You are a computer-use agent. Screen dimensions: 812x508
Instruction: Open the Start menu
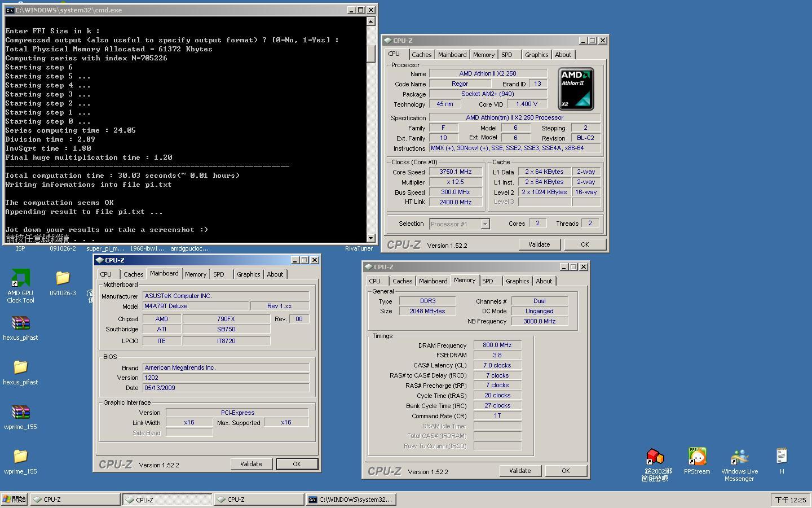[15, 500]
